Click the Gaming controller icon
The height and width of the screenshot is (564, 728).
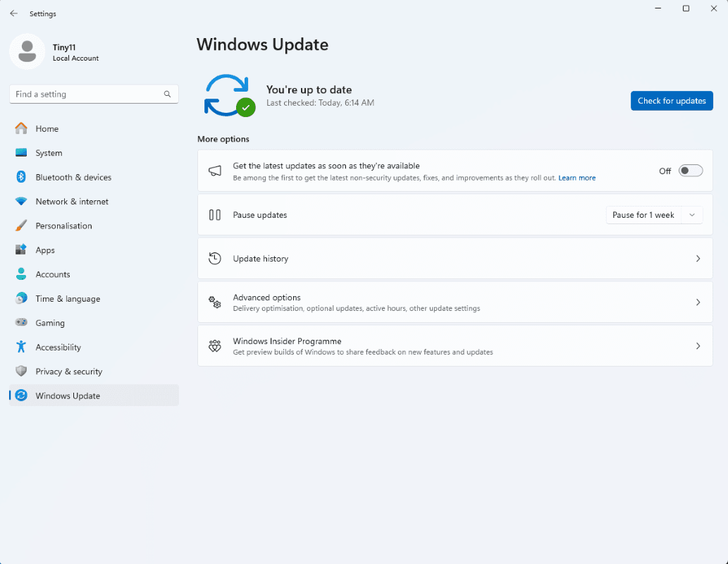pos(21,322)
